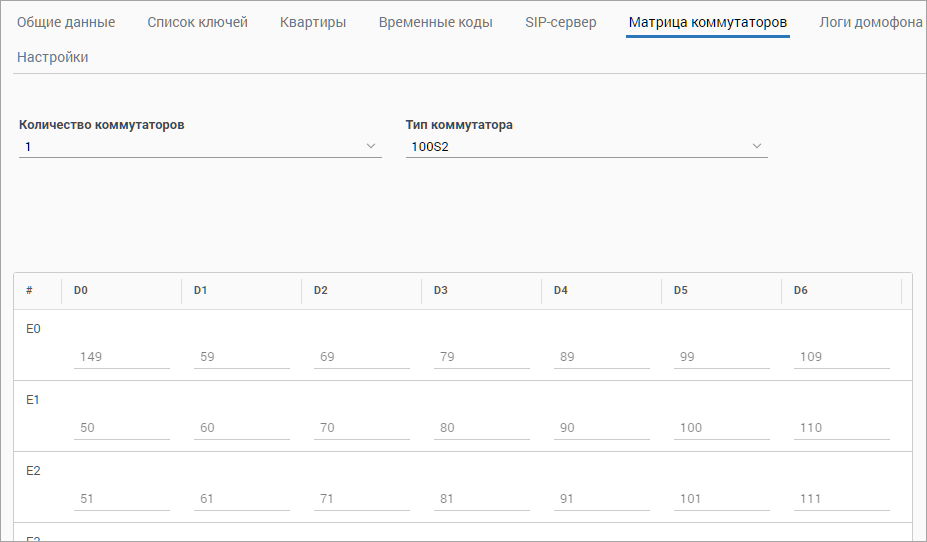Switch to the Настройки tab

53,57
